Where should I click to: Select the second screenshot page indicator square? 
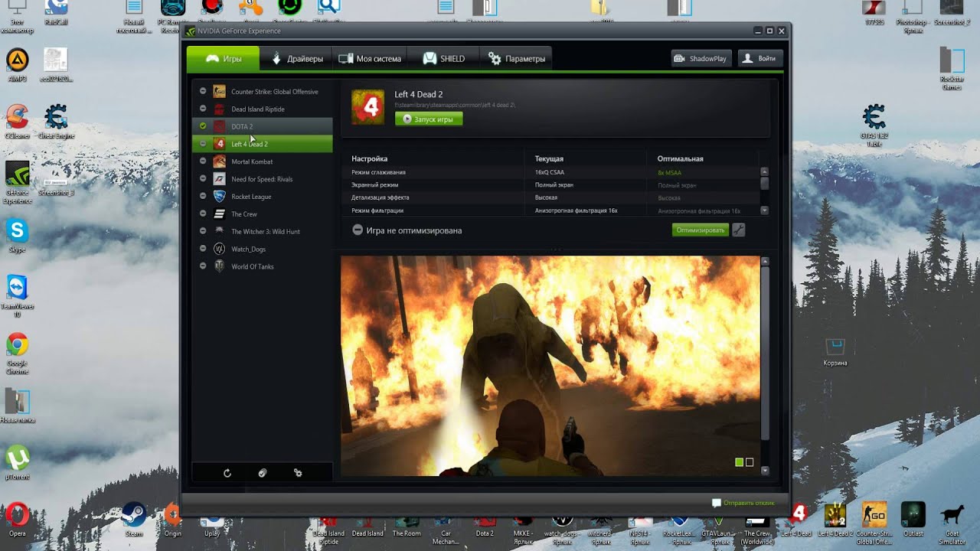[x=750, y=462]
